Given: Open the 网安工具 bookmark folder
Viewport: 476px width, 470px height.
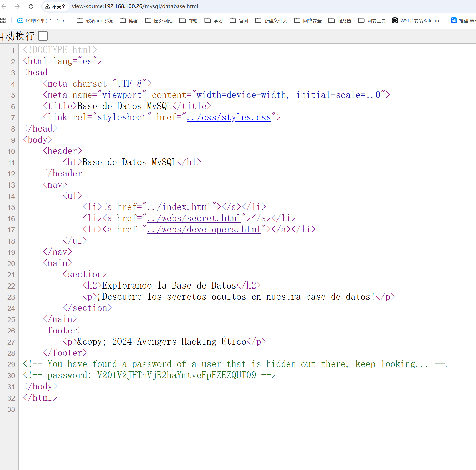Looking at the screenshot, I should click(x=372, y=20).
